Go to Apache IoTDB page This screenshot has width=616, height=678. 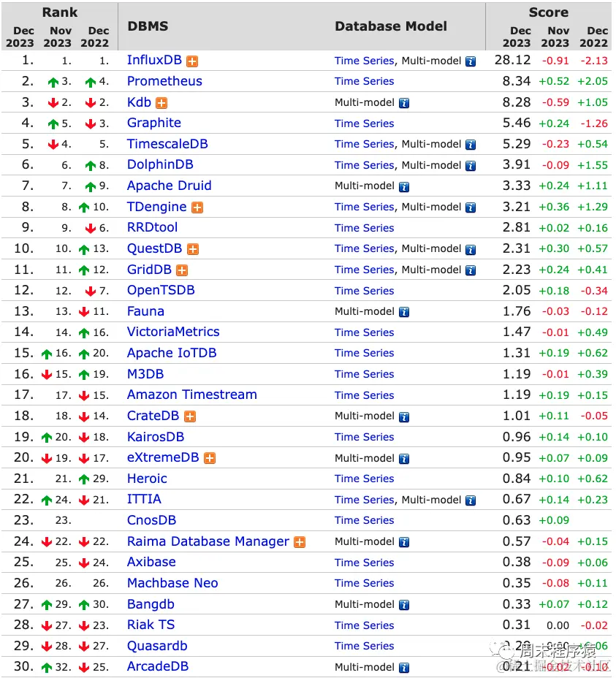coord(172,353)
